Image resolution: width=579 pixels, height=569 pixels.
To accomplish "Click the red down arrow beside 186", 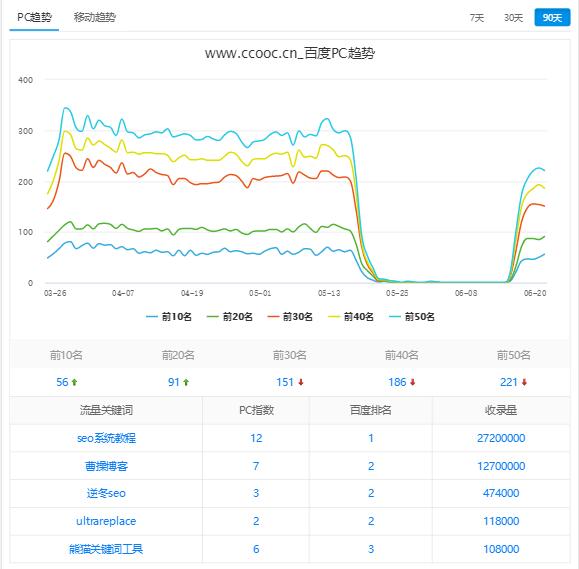I will (413, 382).
